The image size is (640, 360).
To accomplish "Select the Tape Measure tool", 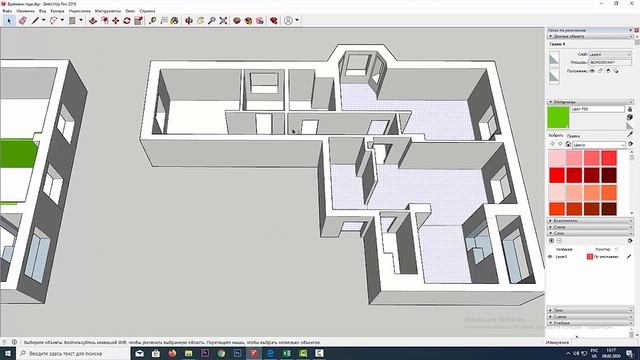I will coord(152,20).
